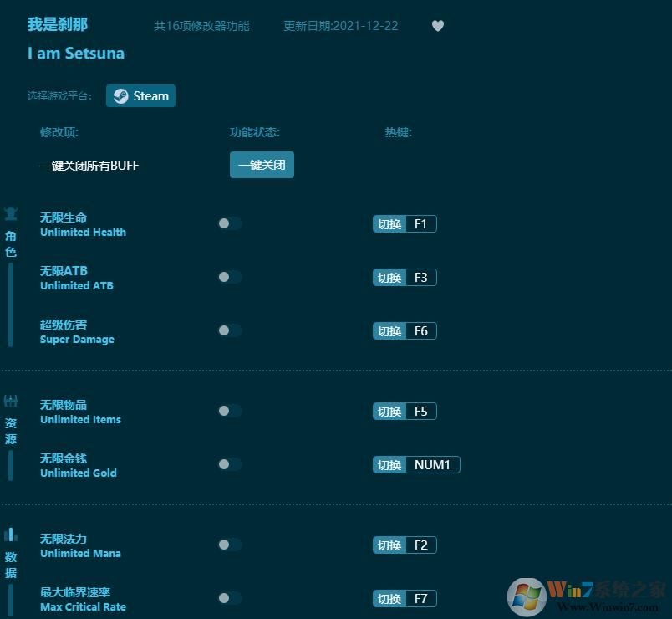The width and height of the screenshot is (672, 619).
Task: Click the F7 hotkey button for Max Critical Rate
Action: 405,598
